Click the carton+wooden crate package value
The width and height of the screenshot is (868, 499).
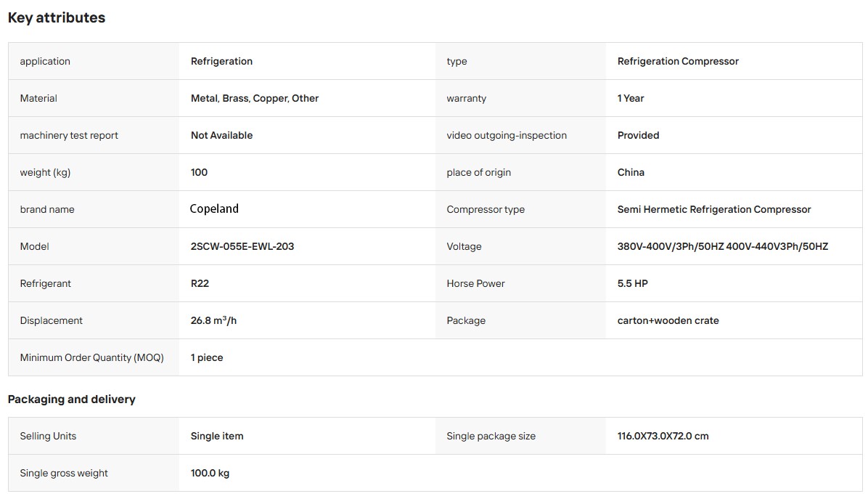coord(668,320)
